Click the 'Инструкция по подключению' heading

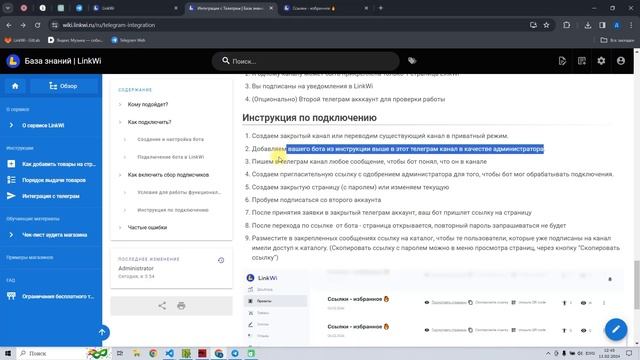click(309, 118)
